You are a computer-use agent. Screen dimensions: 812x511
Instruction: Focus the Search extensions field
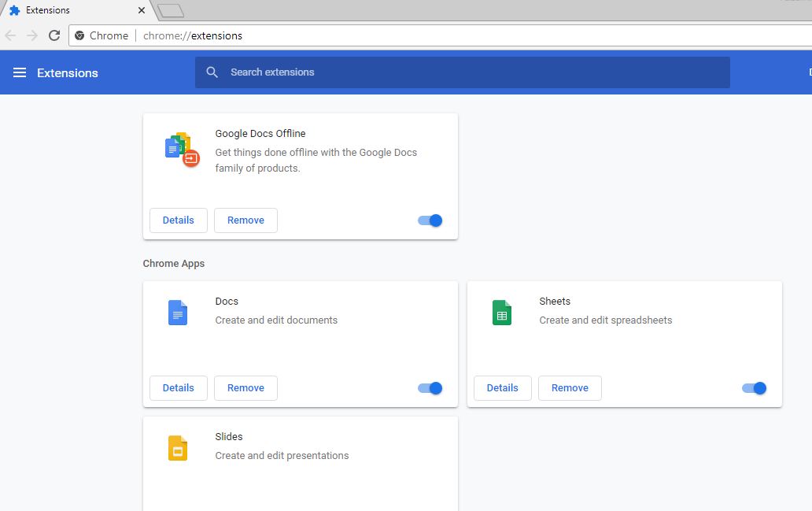click(x=463, y=72)
